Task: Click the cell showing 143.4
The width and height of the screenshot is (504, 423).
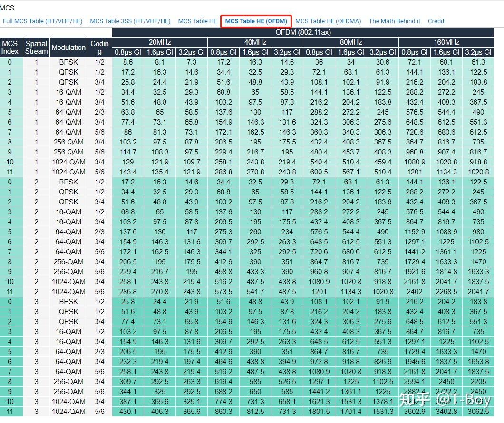Action: click(128, 172)
